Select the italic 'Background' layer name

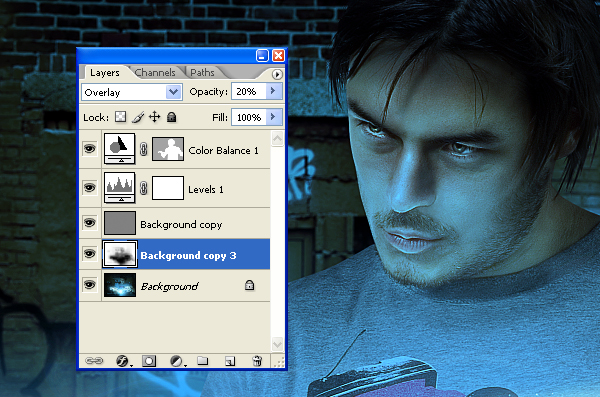click(170, 286)
